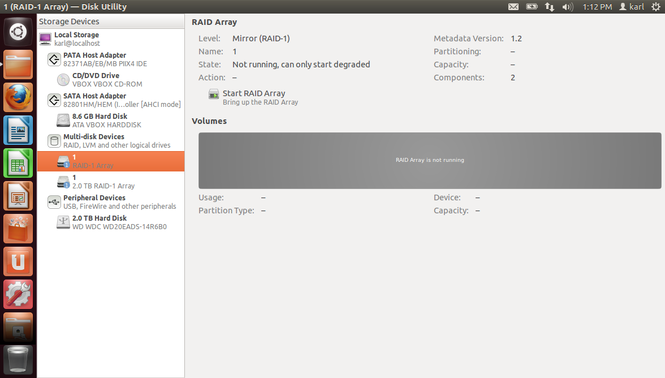Screen dimensions: 665x378
Task: Click the PATA Host Adapter icon
Action: pos(54,59)
